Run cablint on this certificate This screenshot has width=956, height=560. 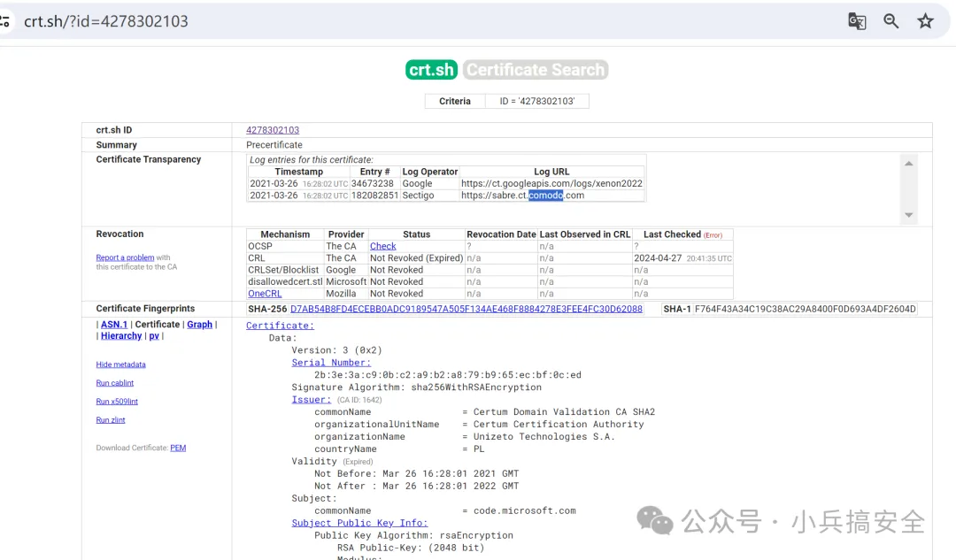115,383
